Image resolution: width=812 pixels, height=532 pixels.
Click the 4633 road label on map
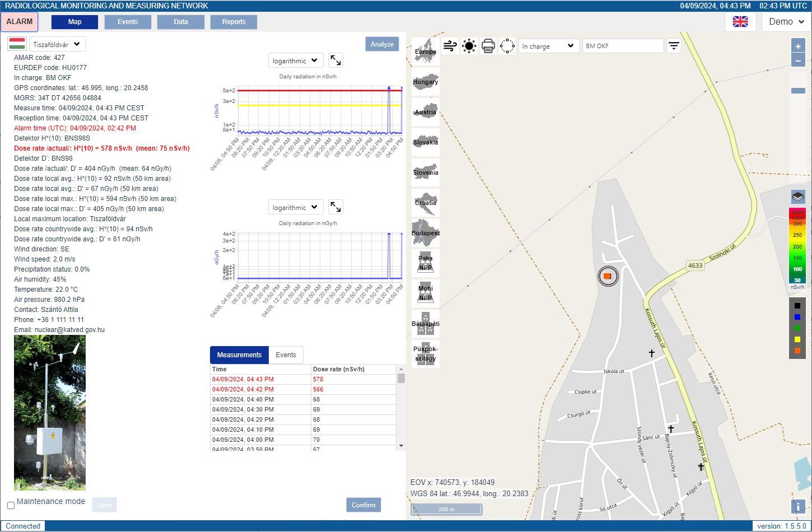(x=695, y=265)
